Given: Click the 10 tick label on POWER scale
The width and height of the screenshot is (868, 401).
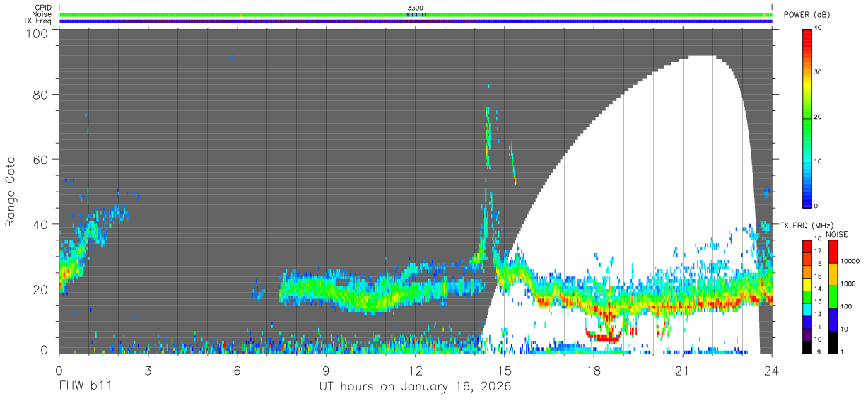Looking at the screenshot, I should pyautogui.click(x=818, y=162).
